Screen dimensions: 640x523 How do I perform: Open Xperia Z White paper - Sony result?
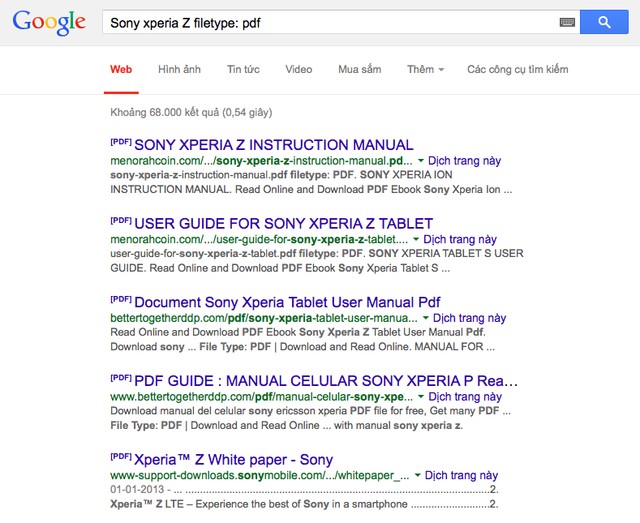(x=233, y=460)
